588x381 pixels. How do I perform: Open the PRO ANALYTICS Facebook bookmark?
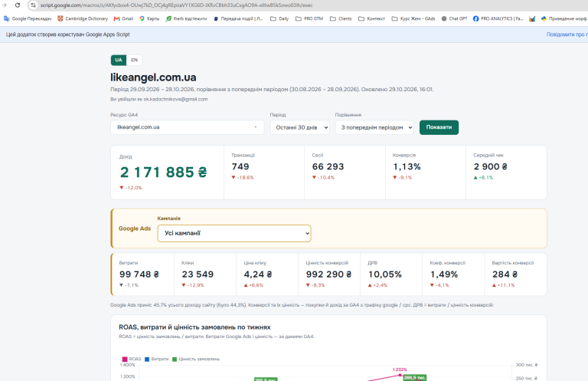pos(498,18)
